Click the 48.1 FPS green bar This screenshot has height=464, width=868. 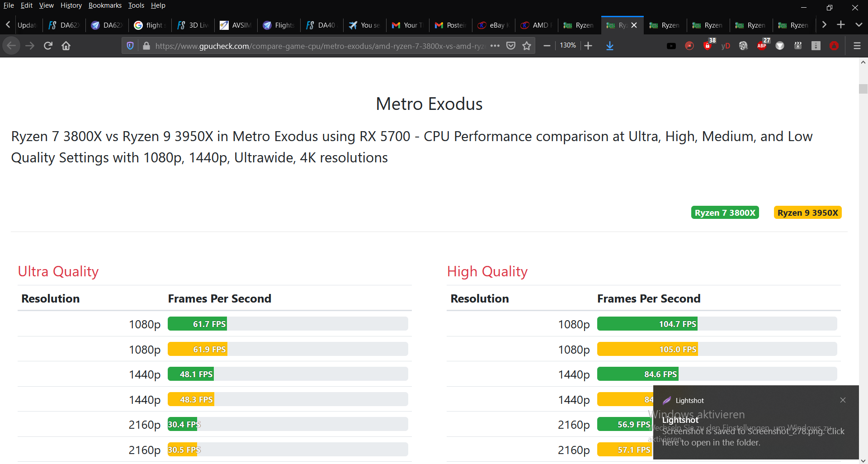[x=191, y=374]
